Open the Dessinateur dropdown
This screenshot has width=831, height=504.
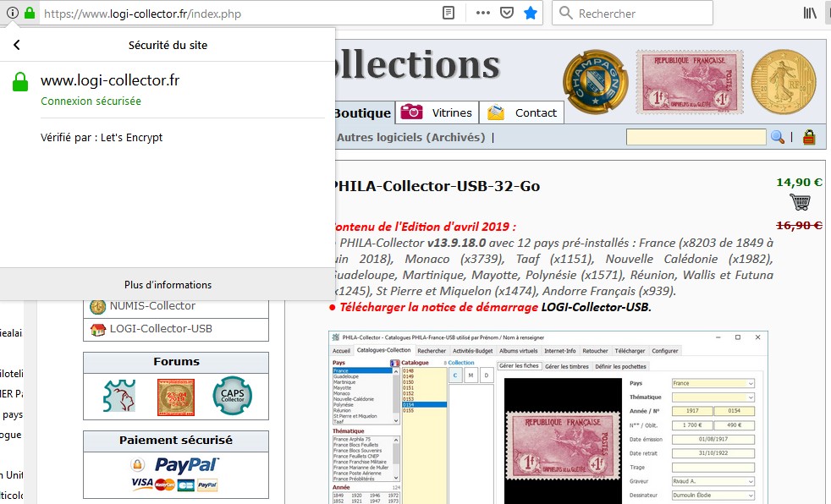[x=713, y=496]
